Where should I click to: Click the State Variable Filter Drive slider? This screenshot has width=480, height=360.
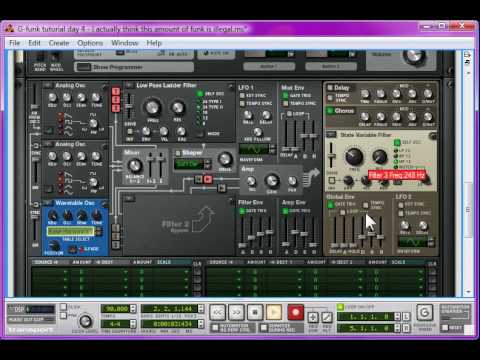[331, 156]
